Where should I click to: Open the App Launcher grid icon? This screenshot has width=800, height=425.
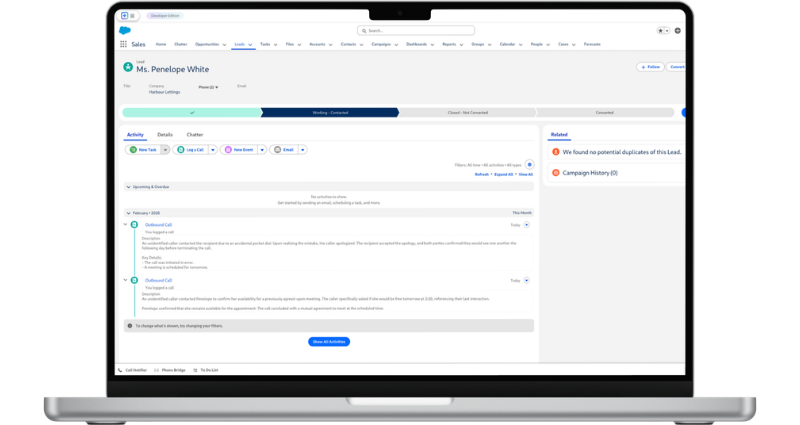point(123,44)
